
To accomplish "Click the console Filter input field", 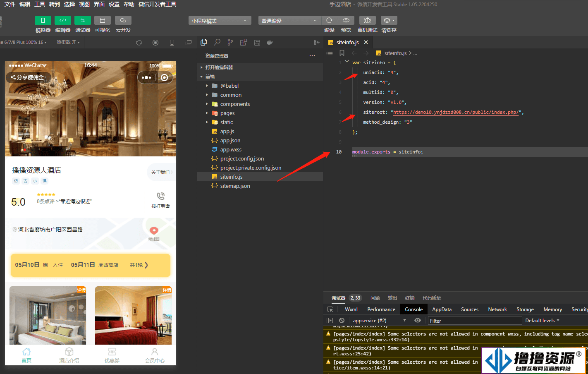I will coord(475,321).
